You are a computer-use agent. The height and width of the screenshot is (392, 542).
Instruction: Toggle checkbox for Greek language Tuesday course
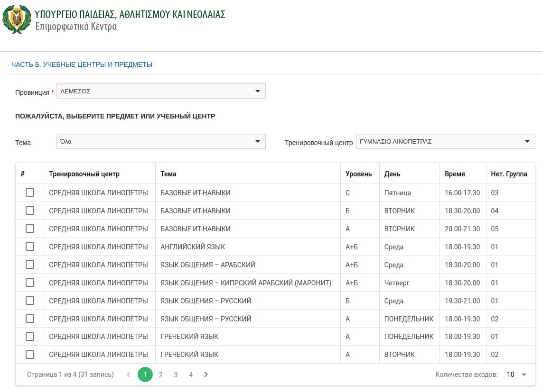(x=30, y=355)
